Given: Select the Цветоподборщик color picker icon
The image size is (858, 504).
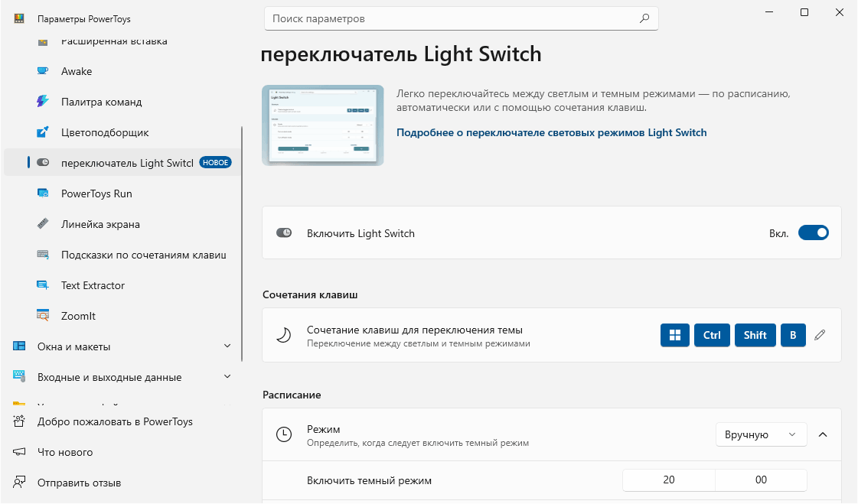Looking at the screenshot, I should [x=44, y=132].
